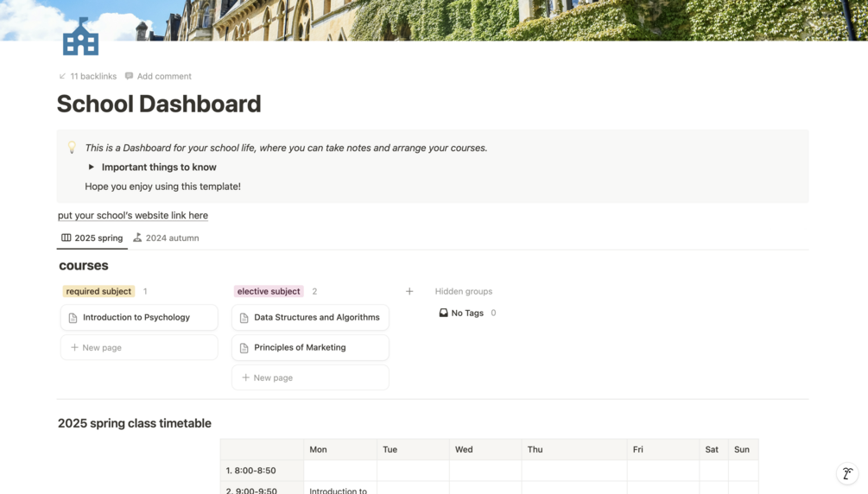Click the school building page icon
Image resolution: width=868 pixels, height=494 pixels.
pos(80,37)
